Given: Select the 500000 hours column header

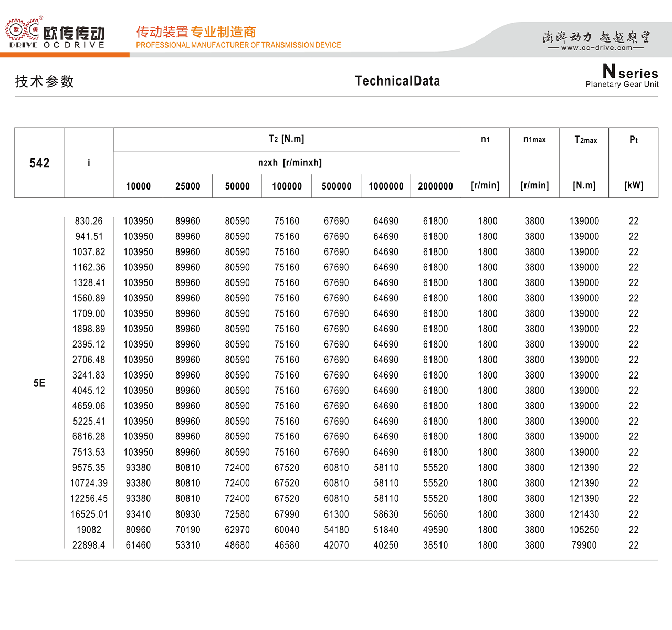Looking at the screenshot, I should click(x=337, y=186).
